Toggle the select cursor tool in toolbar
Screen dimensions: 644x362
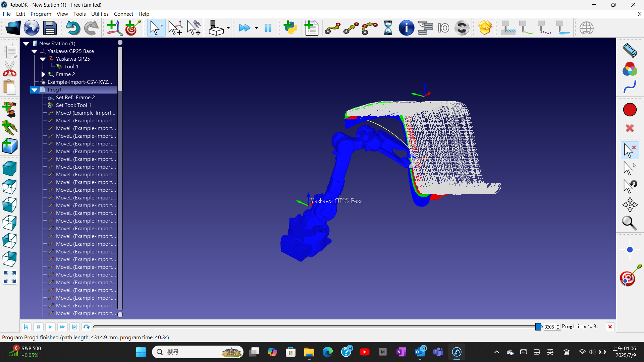click(x=156, y=28)
